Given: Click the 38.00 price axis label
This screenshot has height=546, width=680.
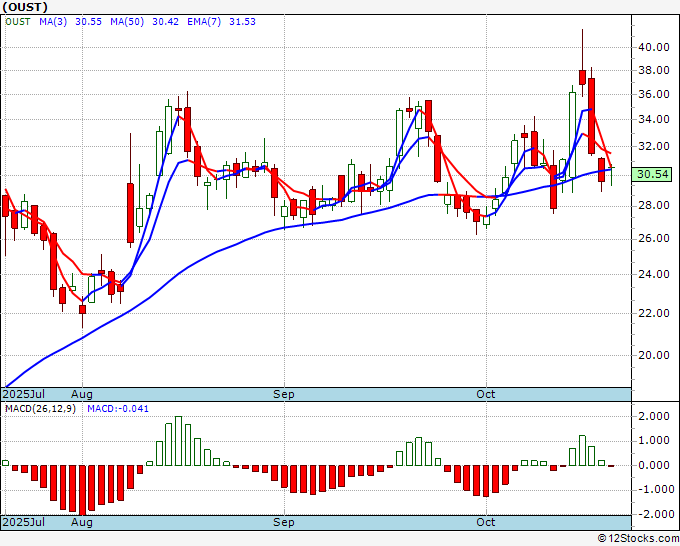Looking at the screenshot, I should [x=654, y=70].
